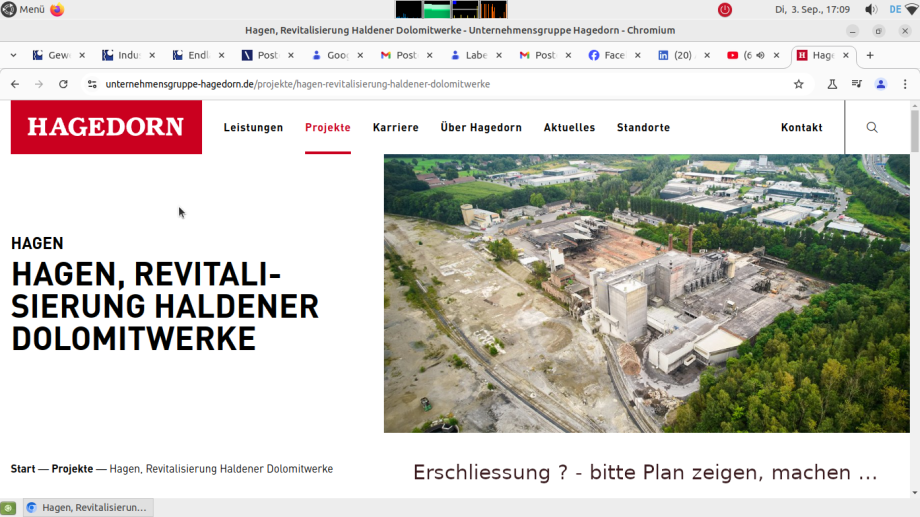
Task: Open the browser profile avatar
Action: [881, 84]
